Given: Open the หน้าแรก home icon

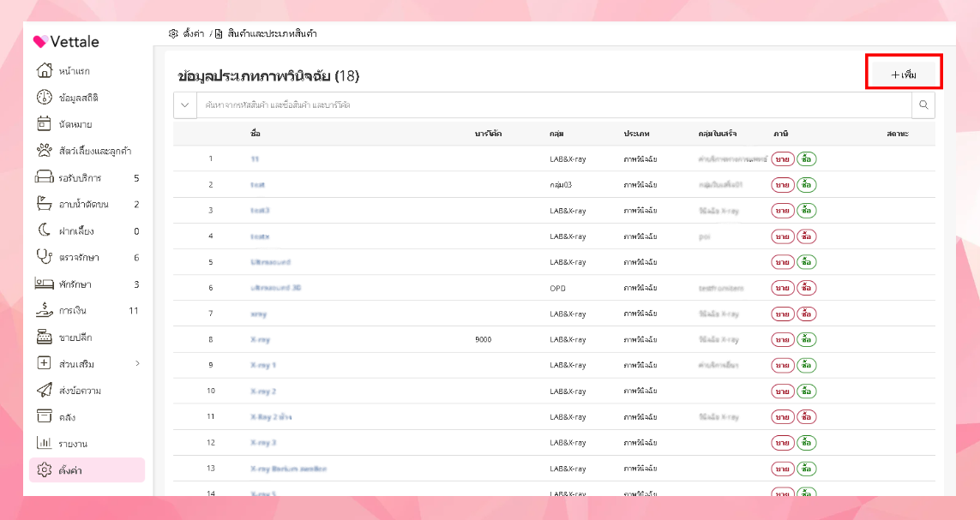Looking at the screenshot, I should pyautogui.click(x=45, y=70).
